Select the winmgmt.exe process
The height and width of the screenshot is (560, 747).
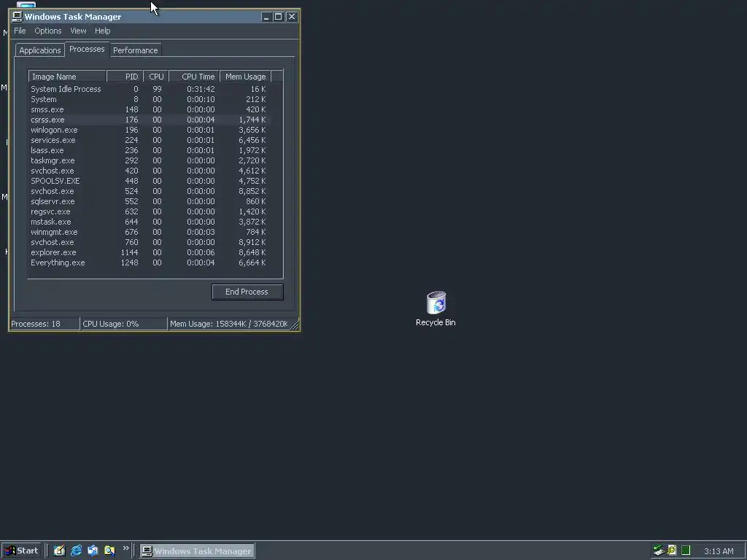[149, 233]
